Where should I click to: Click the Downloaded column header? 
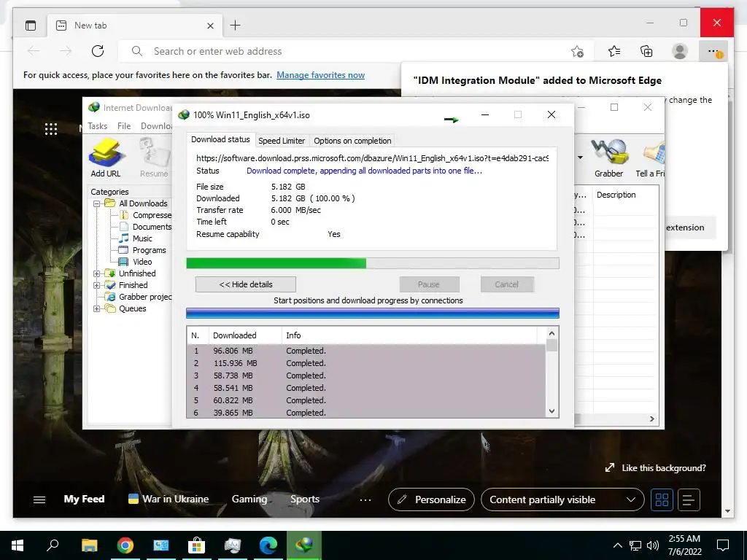245,335
